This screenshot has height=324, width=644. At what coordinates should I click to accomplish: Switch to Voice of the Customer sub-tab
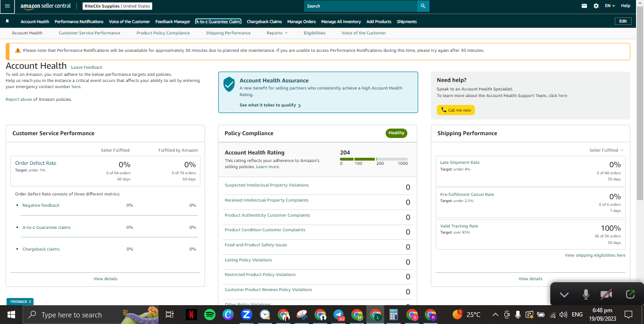(363, 33)
